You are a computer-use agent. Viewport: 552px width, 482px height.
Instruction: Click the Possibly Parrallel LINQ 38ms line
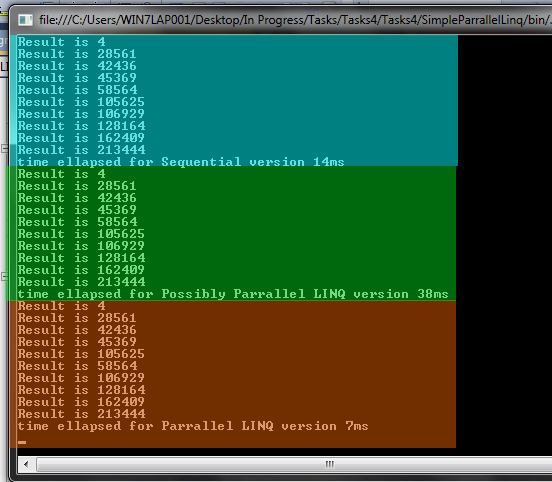click(x=233, y=294)
